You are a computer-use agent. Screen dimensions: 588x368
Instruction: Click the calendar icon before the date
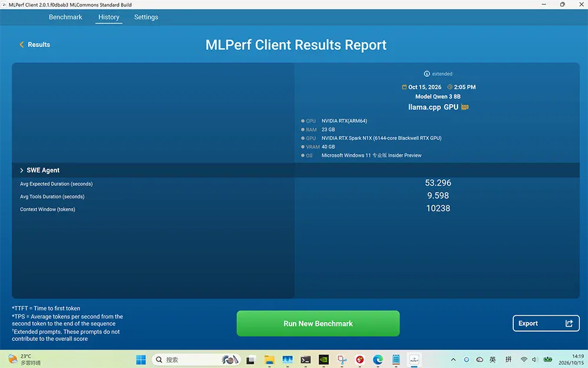pyautogui.click(x=405, y=87)
